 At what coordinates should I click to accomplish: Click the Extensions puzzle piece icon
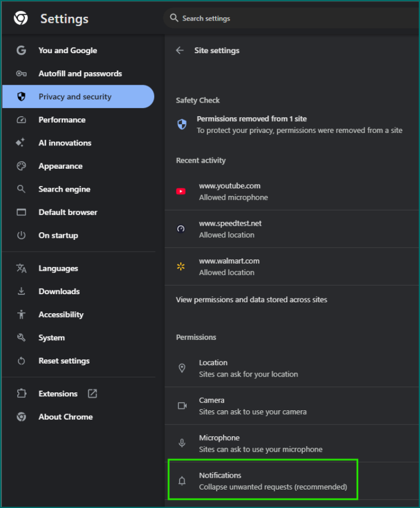21,393
